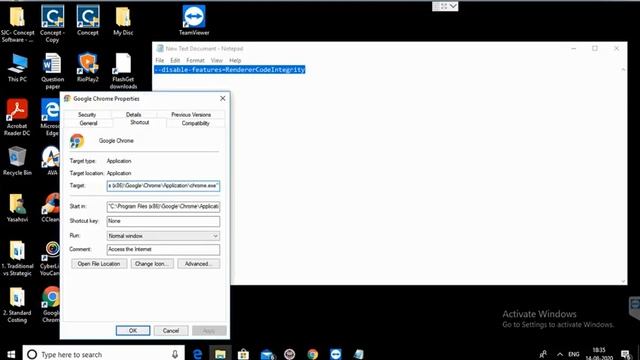Image resolution: width=640 pixels, height=360 pixels.
Task: Switch to the Security tab
Action: [x=87, y=115]
